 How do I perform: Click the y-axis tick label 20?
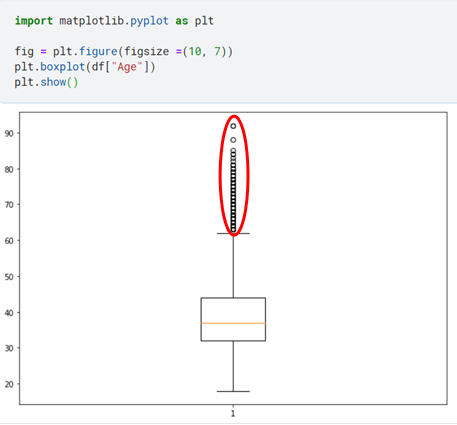pyautogui.click(x=9, y=384)
